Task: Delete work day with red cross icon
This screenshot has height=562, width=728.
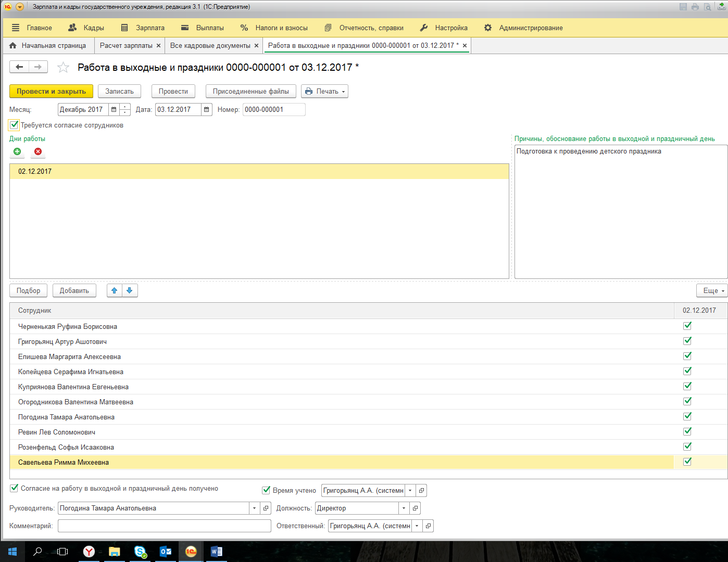Action: click(38, 151)
